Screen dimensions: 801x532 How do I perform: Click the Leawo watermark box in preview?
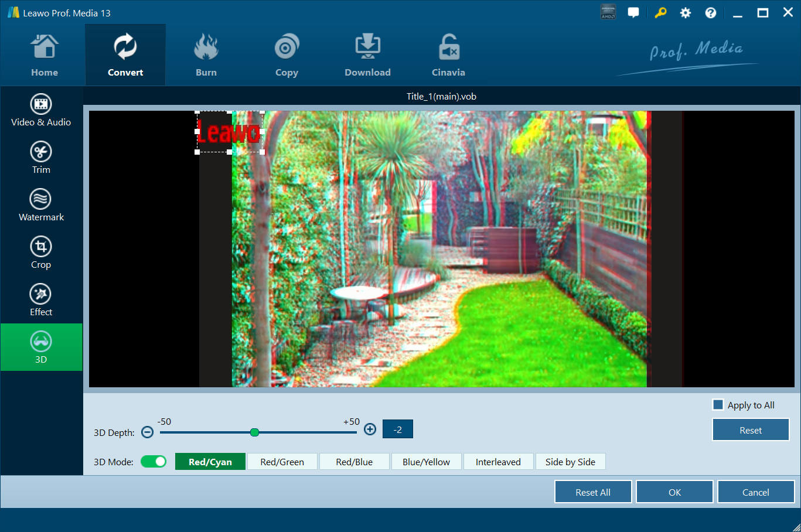(x=230, y=132)
